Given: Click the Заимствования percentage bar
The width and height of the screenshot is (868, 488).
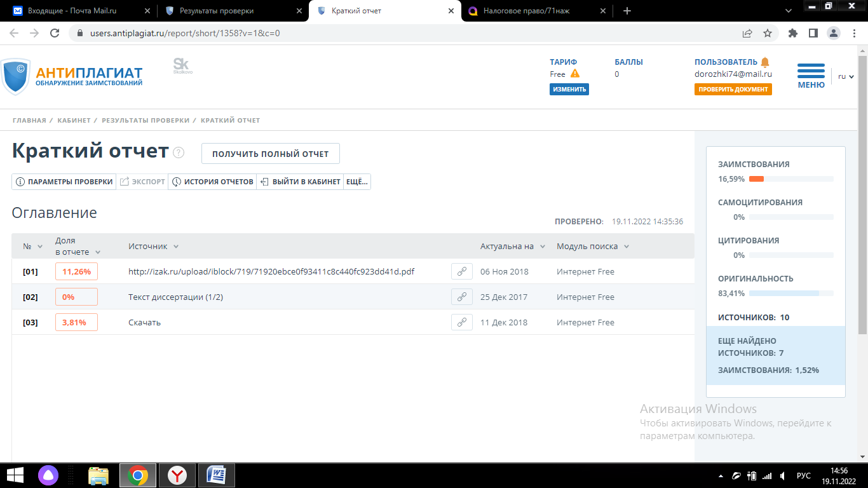Looking at the screenshot, I should 791,179.
